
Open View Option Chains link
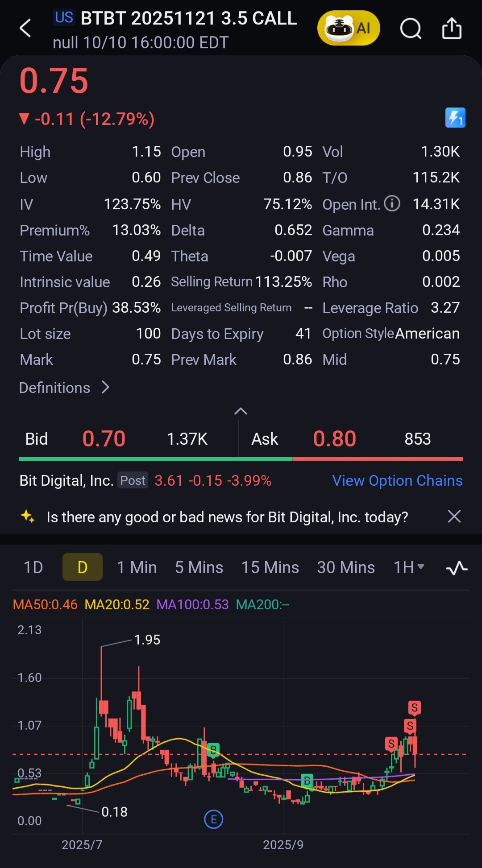pos(397,480)
